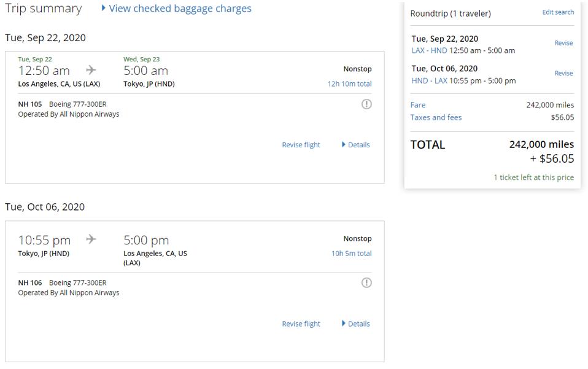Click the 10h 5m total duration link

coord(351,254)
